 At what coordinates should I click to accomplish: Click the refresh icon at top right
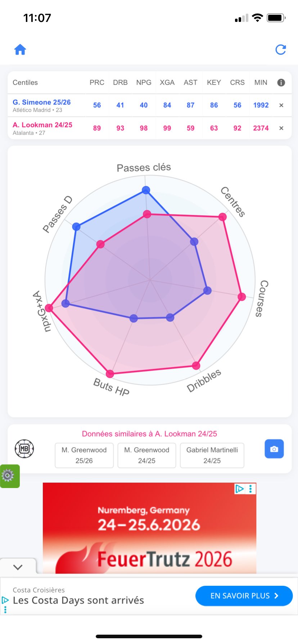click(x=280, y=50)
